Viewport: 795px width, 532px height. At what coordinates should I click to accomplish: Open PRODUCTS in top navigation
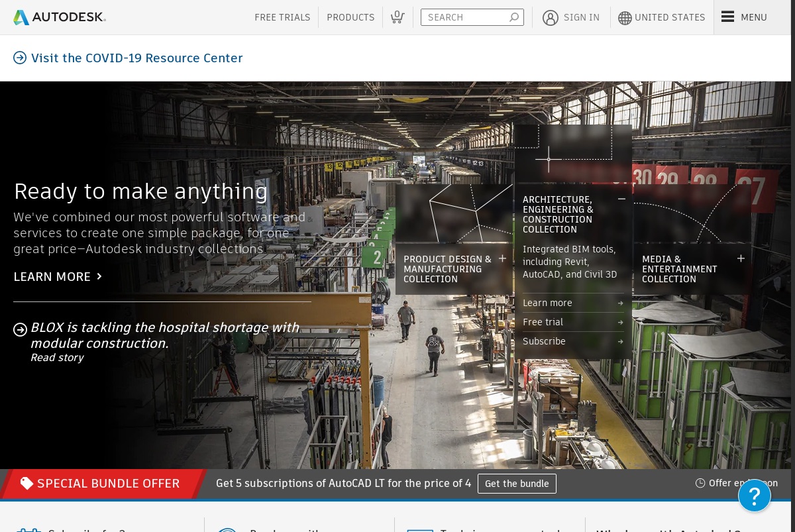(x=350, y=17)
